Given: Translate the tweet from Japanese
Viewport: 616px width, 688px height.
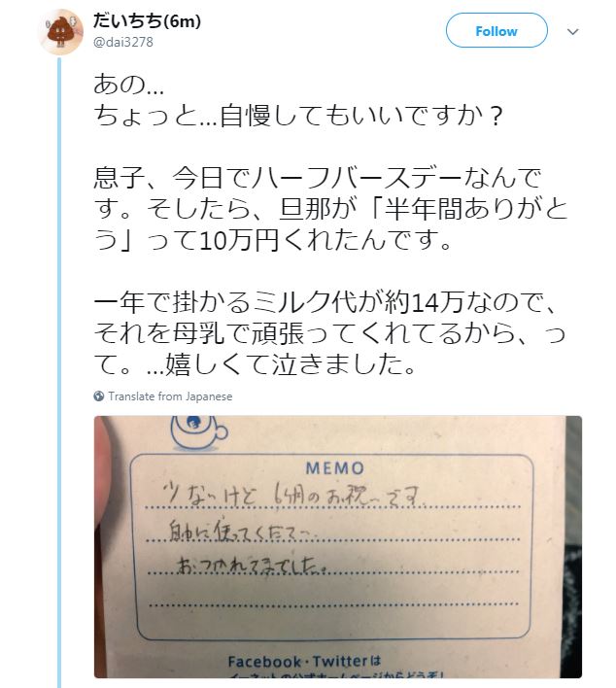Looking at the screenshot, I should (x=170, y=396).
